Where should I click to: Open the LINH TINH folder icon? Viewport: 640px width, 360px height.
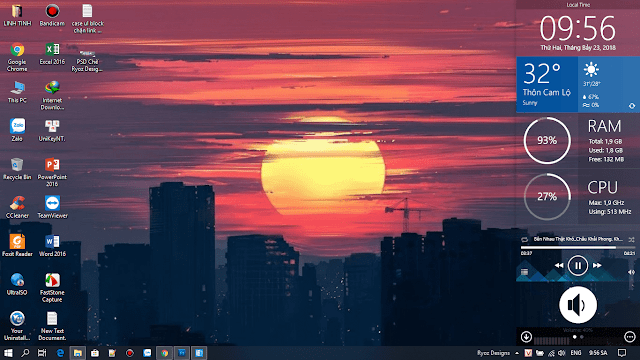[x=17, y=16]
